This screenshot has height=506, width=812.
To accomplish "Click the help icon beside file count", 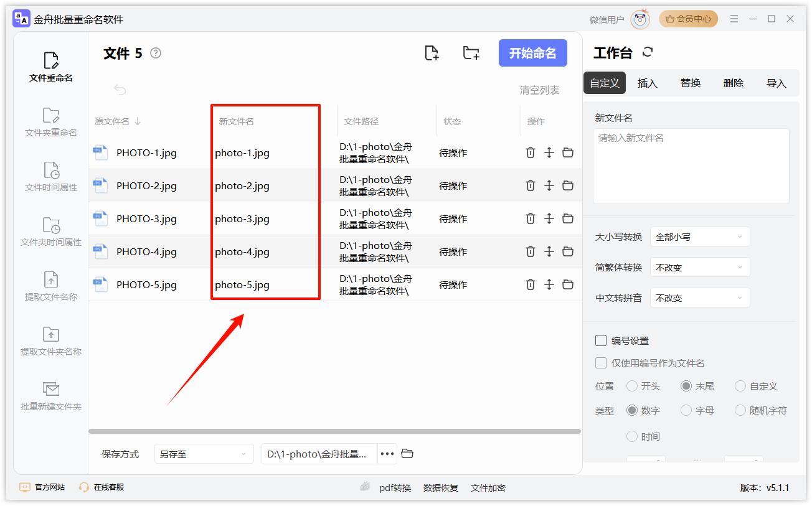I will coord(156,53).
